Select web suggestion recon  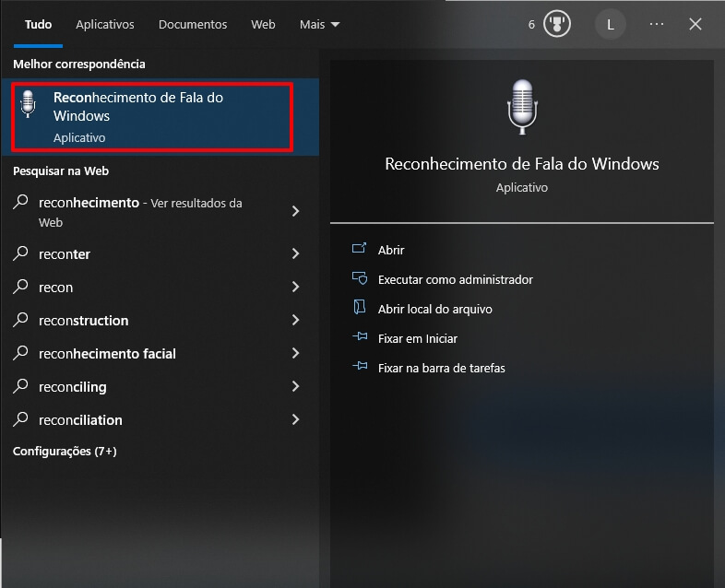click(160, 287)
